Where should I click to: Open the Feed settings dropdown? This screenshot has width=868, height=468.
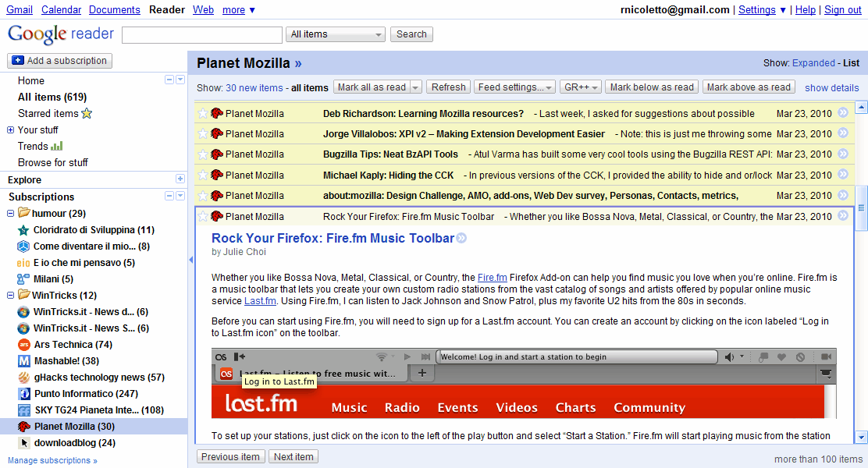coord(514,87)
